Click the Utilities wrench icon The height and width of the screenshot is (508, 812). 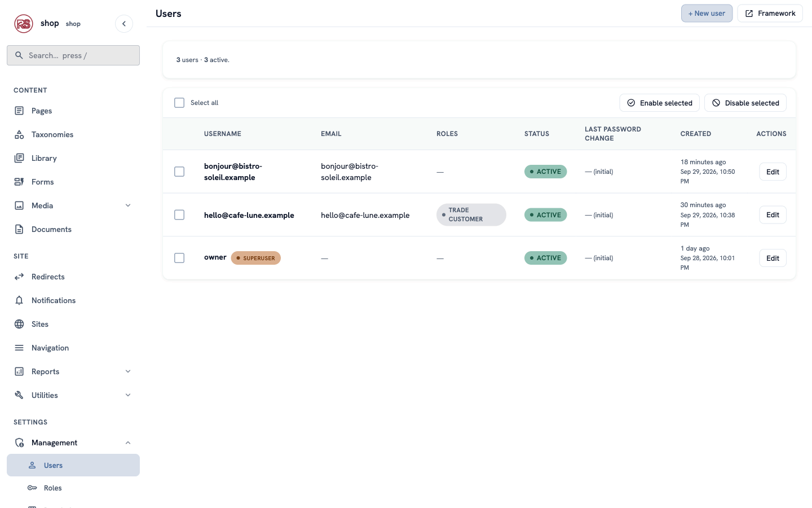[x=19, y=395]
